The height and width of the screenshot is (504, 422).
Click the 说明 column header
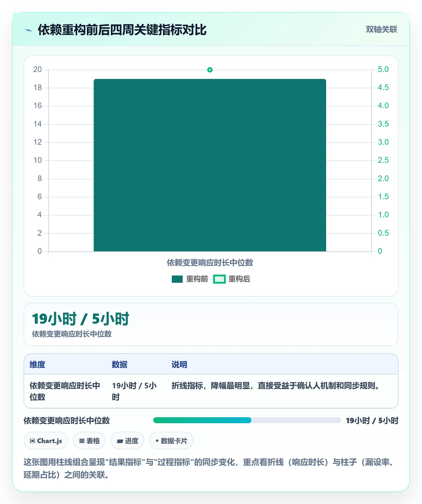[x=179, y=364]
